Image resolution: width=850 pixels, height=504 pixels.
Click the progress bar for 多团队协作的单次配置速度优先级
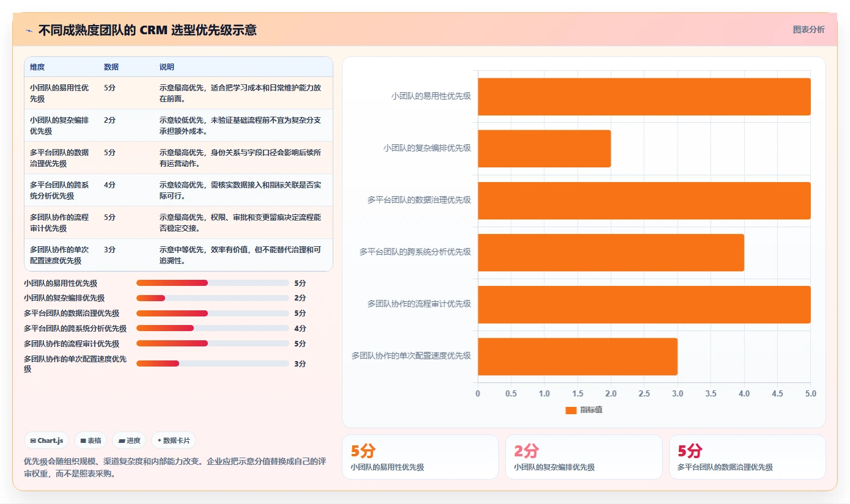pos(212,363)
